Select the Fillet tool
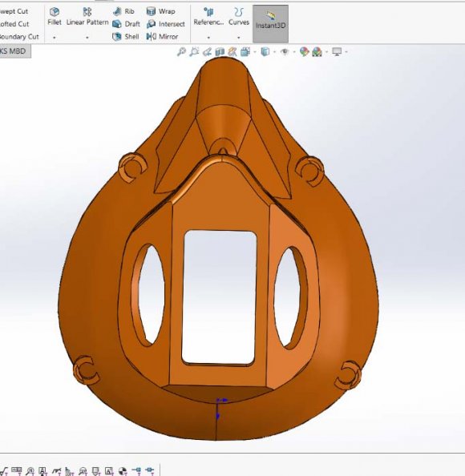Image resolution: width=465 pixels, height=476 pixels. pos(55,17)
